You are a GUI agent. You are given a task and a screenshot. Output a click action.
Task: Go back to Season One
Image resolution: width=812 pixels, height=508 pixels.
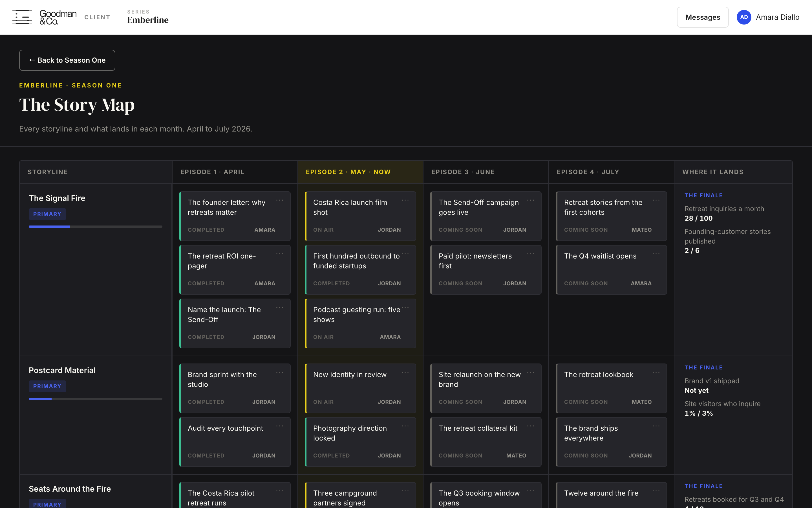pyautogui.click(x=67, y=60)
